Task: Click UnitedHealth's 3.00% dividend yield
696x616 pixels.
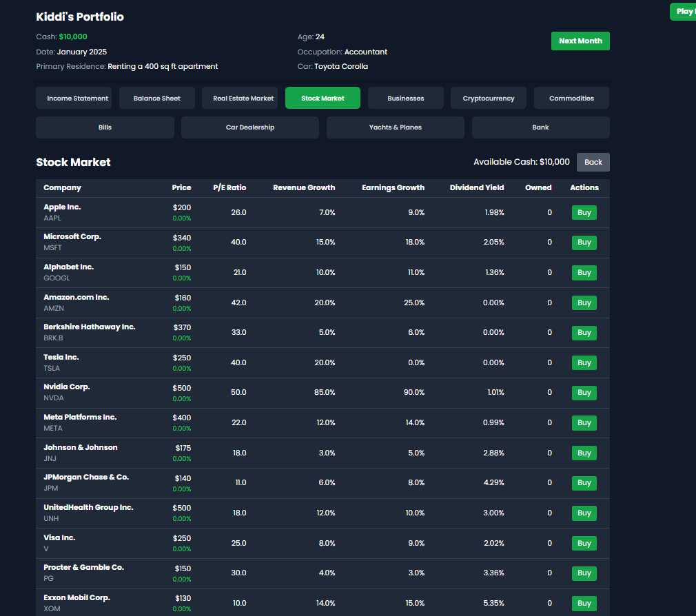Action: 493,513
